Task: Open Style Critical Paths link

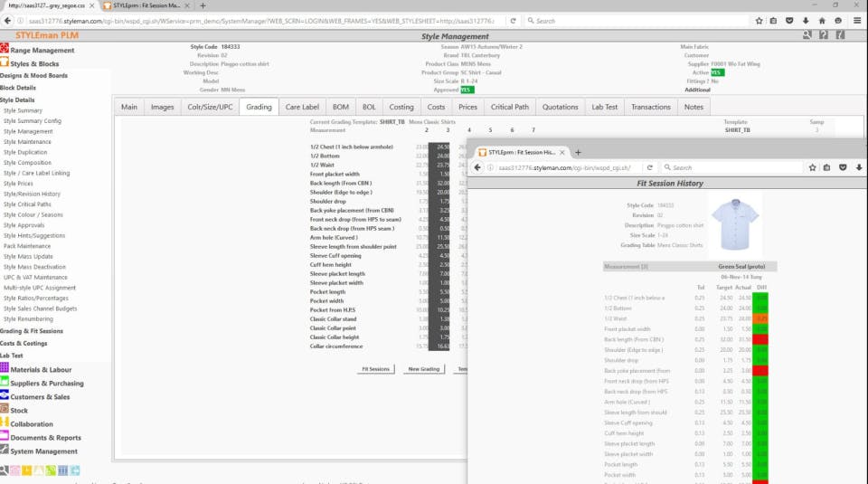Action: 27,204
